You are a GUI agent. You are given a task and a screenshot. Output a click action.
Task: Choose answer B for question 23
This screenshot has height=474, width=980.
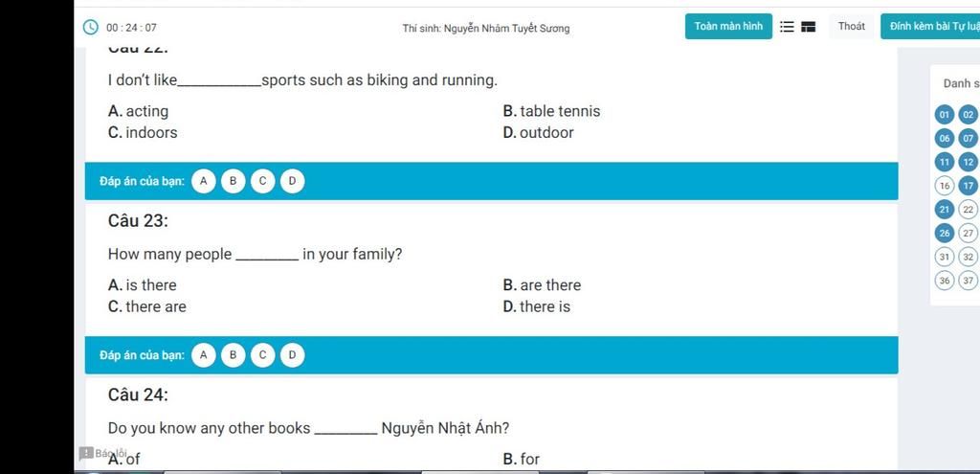pyautogui.click(x=234, y=355)
